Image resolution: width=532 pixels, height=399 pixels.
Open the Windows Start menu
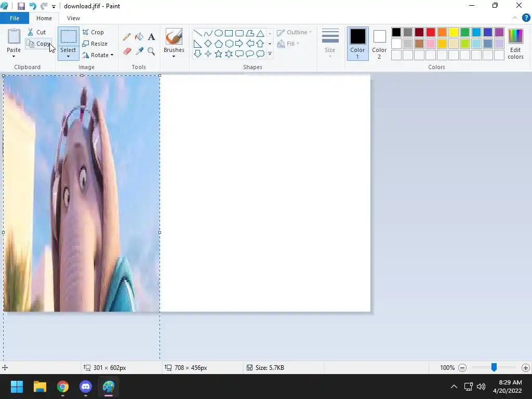(x=17, y=387)
